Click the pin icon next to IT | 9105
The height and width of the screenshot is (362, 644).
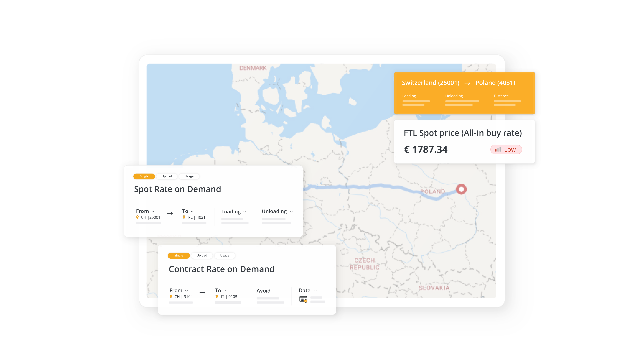click(217, 297)
